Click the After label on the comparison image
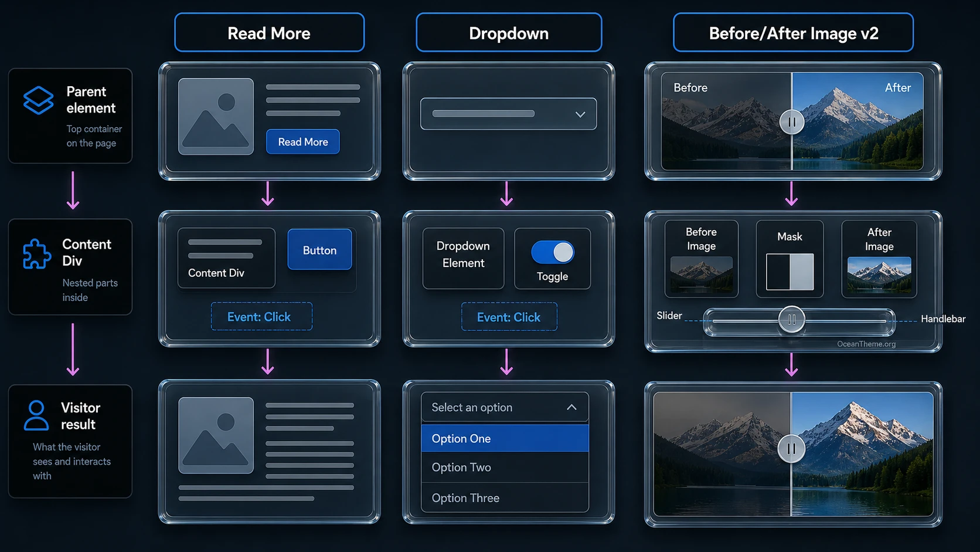The width and height of the screenshot is (980, 552). [x=897, y=87]
